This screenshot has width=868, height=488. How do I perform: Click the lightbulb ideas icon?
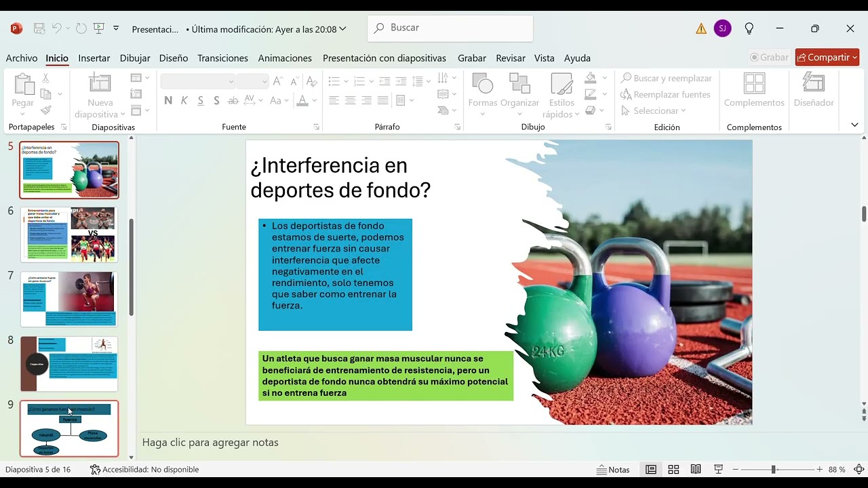point(749,28)
